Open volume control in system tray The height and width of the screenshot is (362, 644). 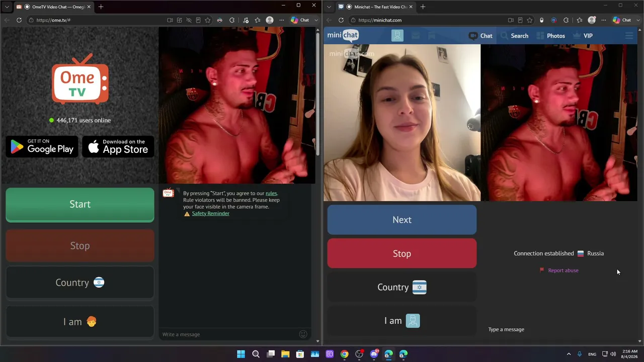pyautogui.click(x=613, y=354)
